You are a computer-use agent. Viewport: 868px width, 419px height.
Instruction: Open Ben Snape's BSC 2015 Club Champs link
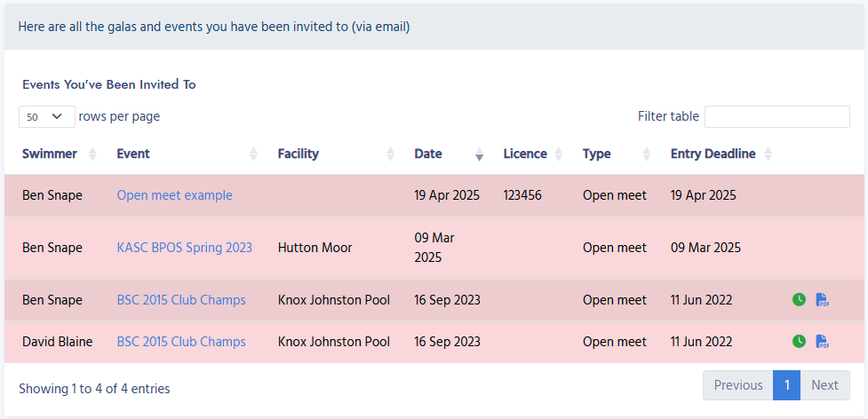[x=181, y=300]
